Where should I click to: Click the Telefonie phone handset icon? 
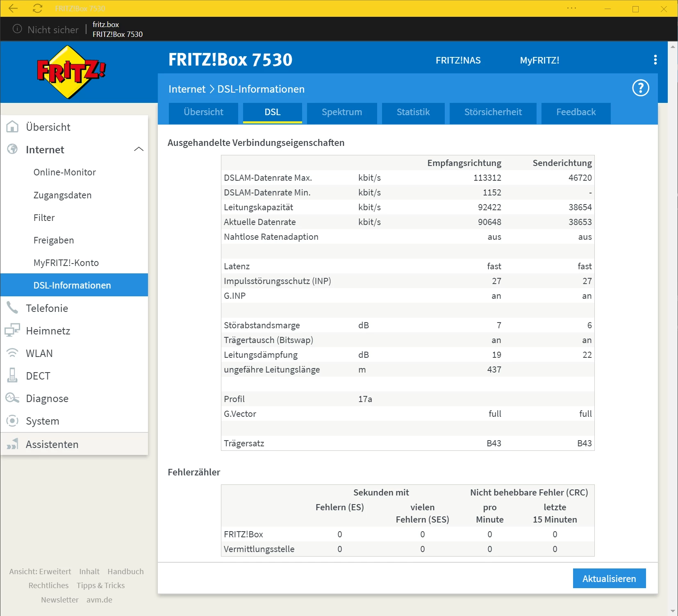click(12, 308)
